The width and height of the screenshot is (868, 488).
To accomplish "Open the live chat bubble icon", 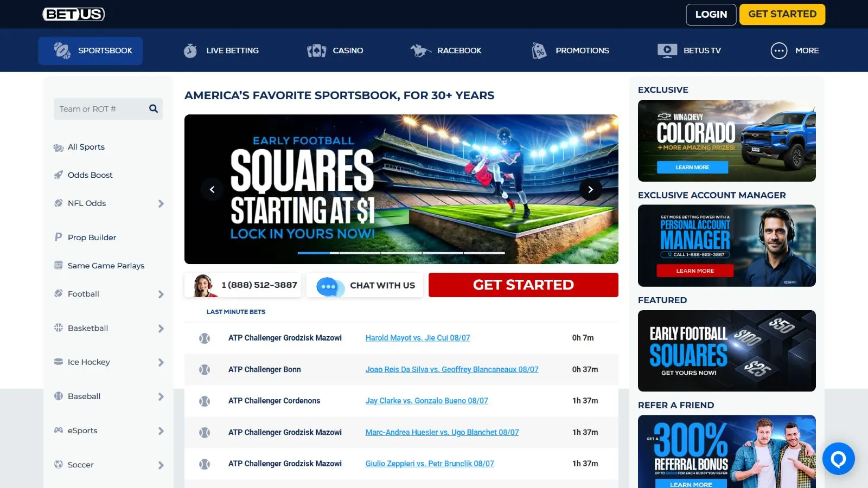I will [x=838, y=459].
